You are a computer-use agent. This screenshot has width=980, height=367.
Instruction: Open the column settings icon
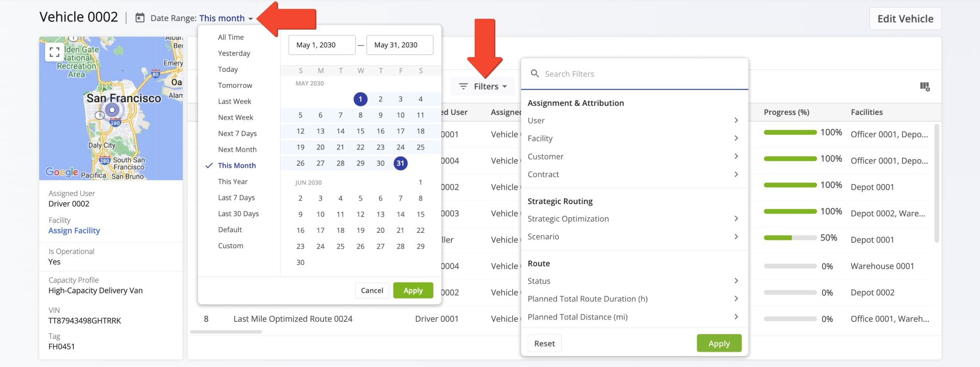point(924,87)
